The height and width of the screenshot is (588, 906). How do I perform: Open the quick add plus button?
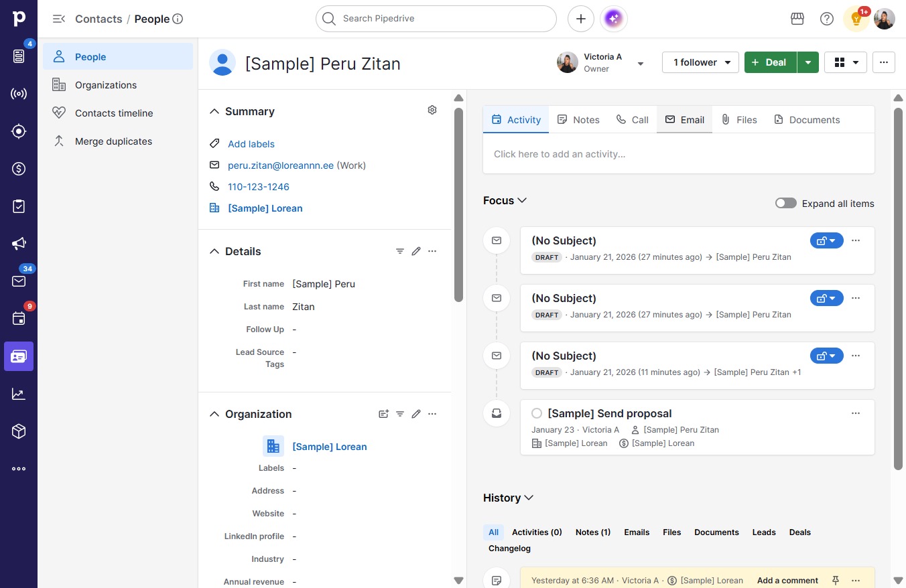point(581,19)
